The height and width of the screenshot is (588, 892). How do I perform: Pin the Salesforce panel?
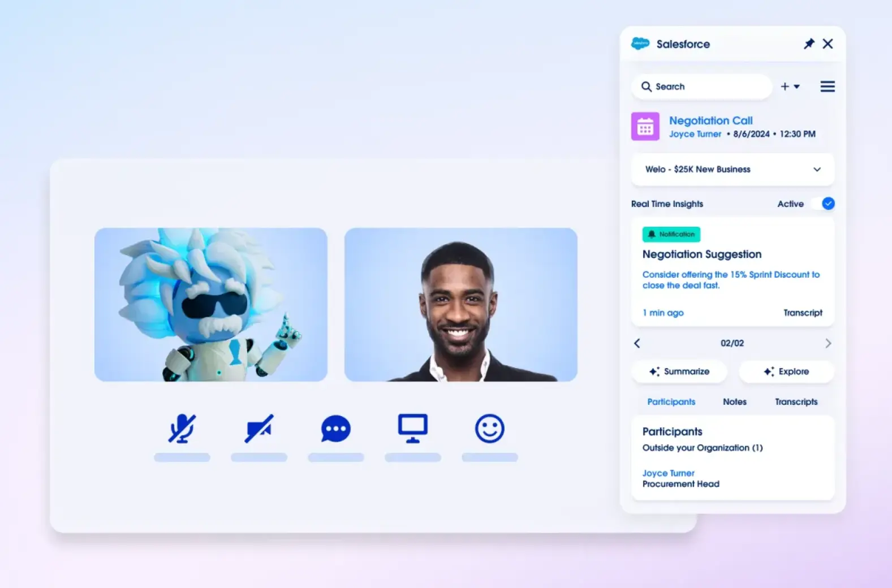coord(809,44)
